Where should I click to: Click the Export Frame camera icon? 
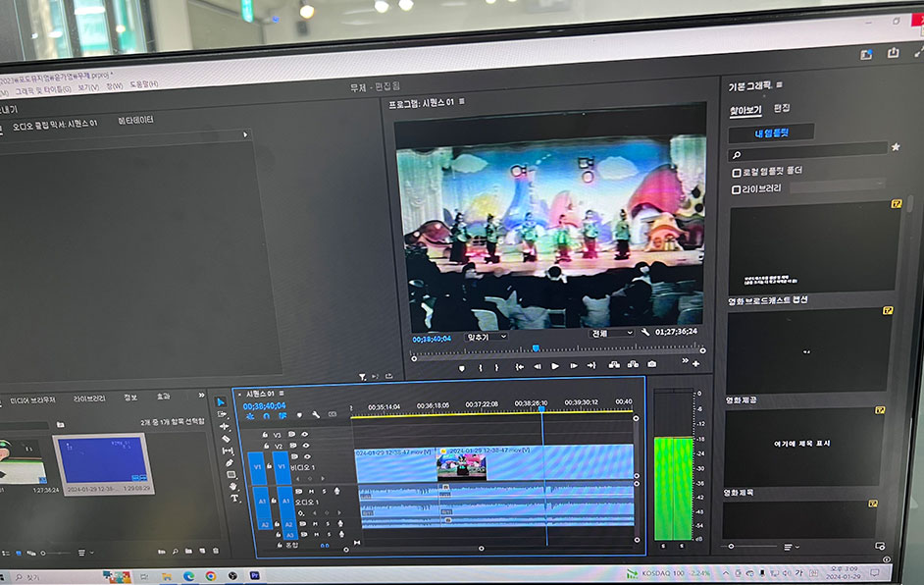tap(652, 365)
